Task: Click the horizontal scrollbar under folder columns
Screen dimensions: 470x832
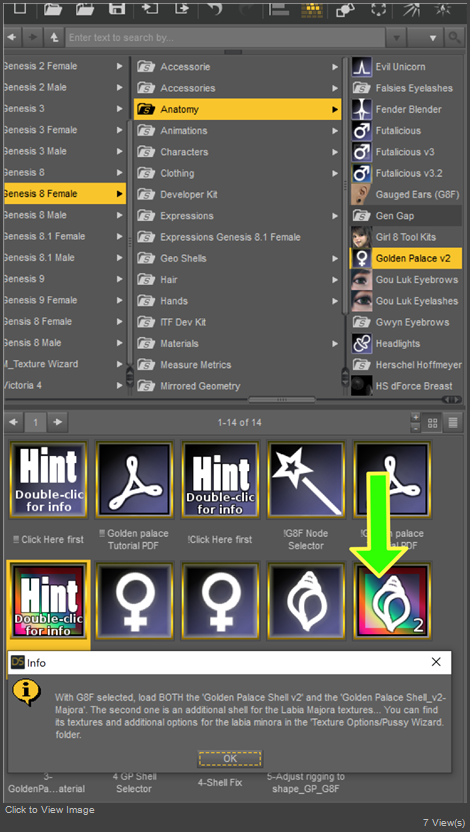Action: (282, 400)
